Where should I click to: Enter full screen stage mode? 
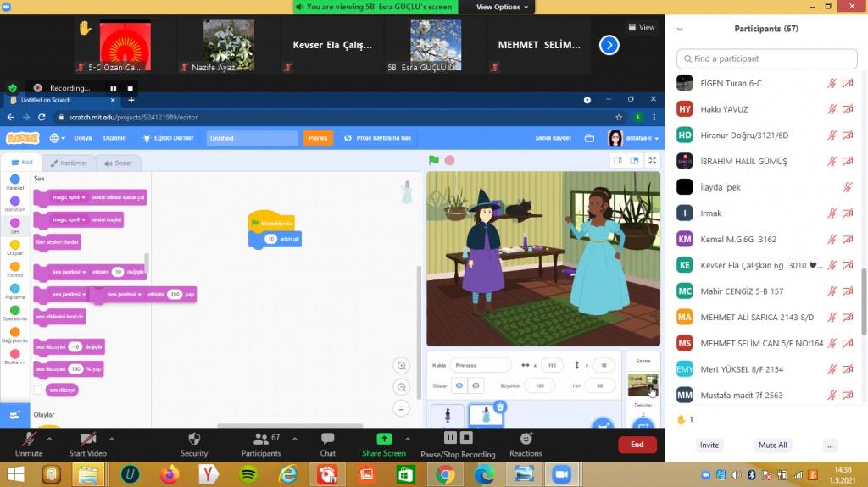pos(652,160)
